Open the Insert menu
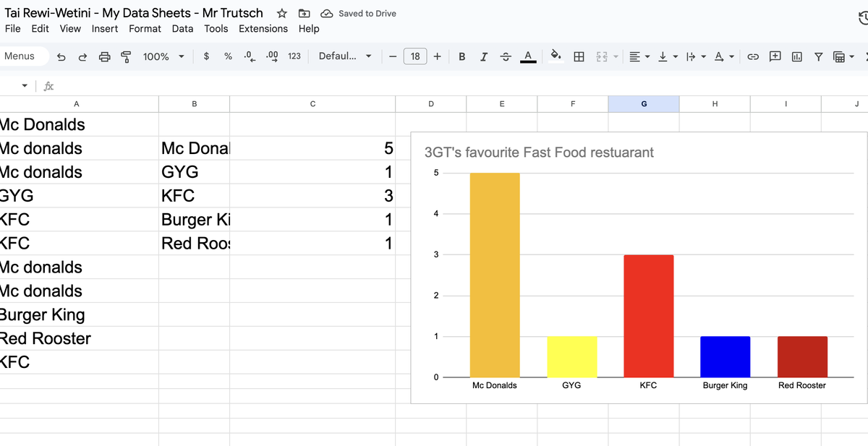 point(105,29)
